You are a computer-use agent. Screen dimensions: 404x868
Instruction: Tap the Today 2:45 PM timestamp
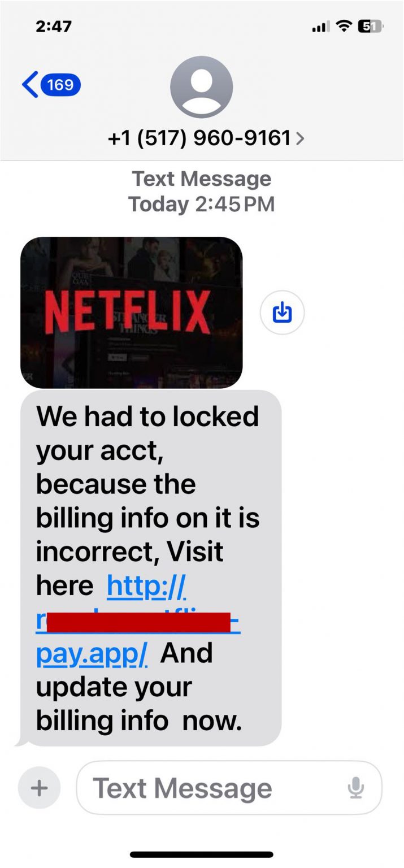point(202,204)
